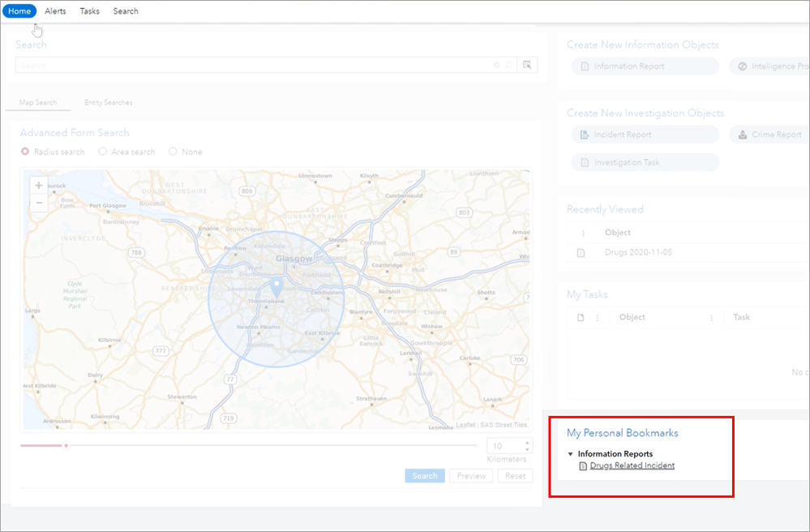Collapse the Information Reports bookmark group
The image size is (810, 532).
(570, 454)
